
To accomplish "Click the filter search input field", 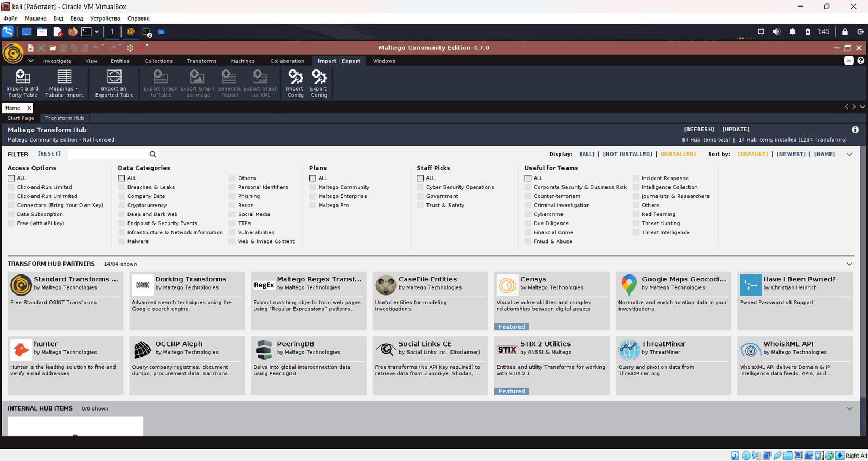I will pos(107,155).
